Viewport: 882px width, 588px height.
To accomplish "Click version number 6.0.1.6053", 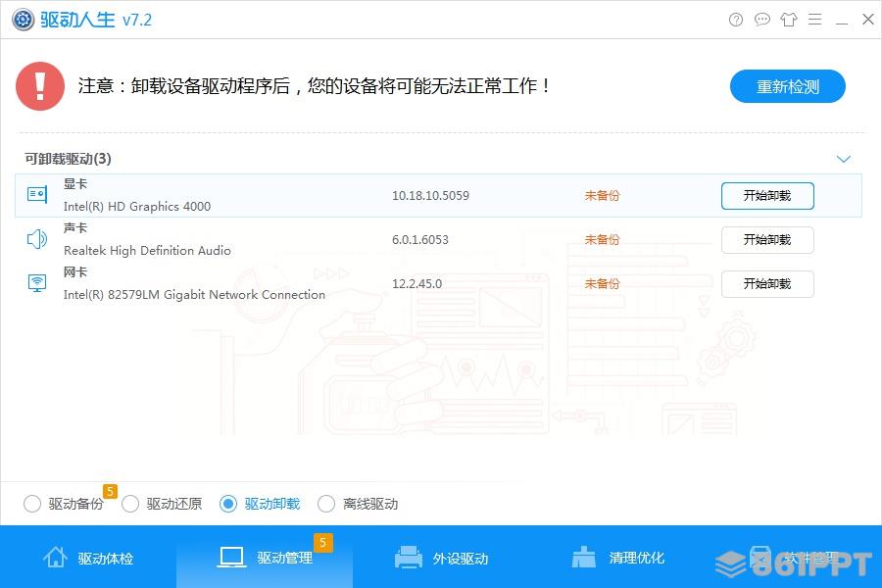I will [x=420, y=240].
